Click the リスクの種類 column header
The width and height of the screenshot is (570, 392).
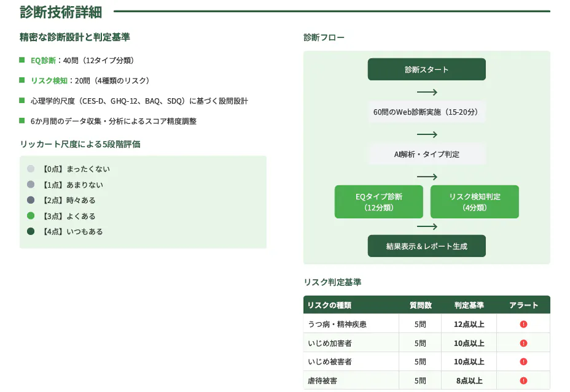click(x=329, y=306)
